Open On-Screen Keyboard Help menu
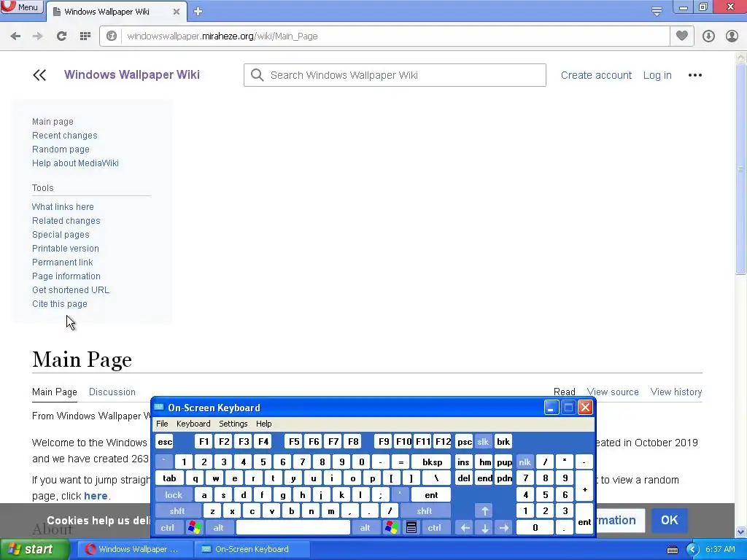This screenshot has height=560, width=747. (263, 424)
